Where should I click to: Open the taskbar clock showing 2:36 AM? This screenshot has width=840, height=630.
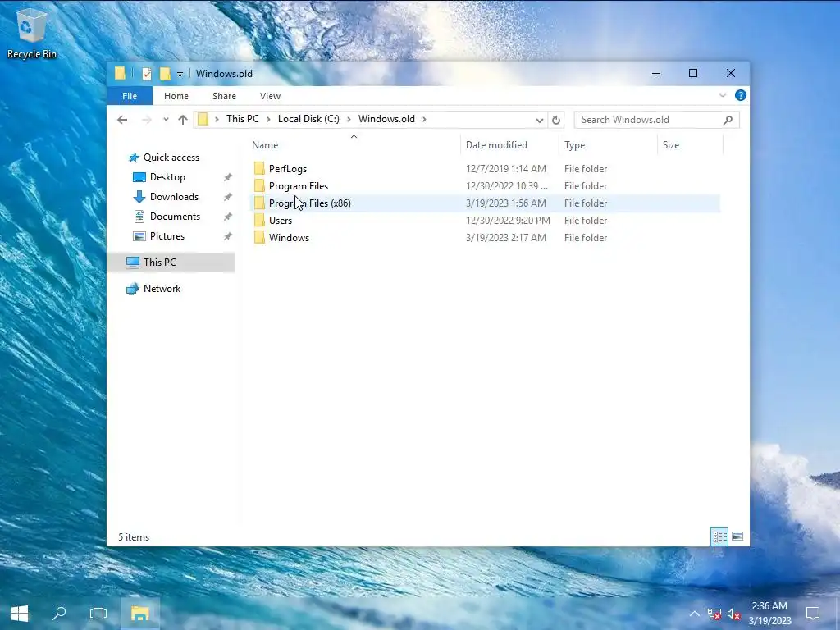tap(769, 614)
